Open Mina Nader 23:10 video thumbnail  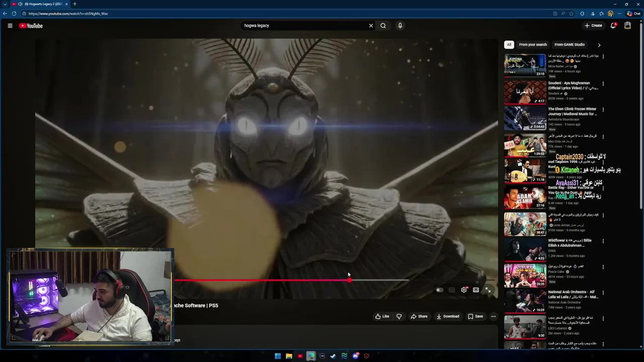525,65
